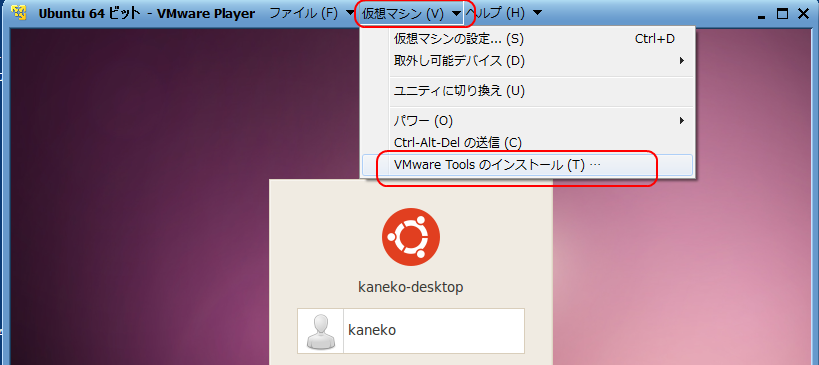
Task: Select the kaneko login user entry
Action: pos(411,331)
